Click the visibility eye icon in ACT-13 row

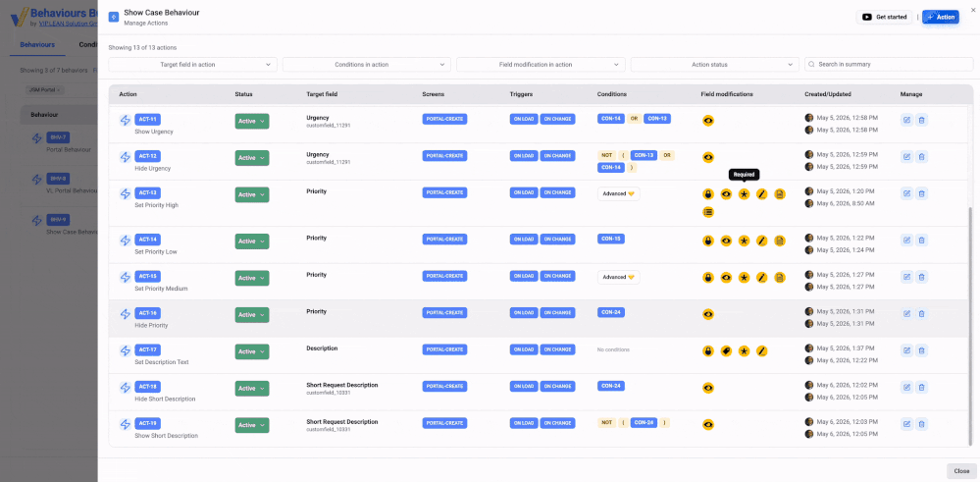pos(726,194)
